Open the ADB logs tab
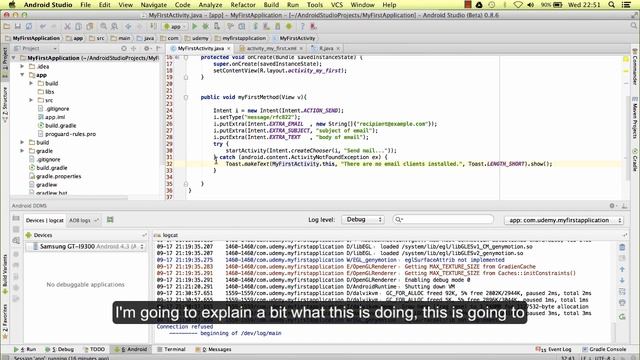The image size is (640, 360). [83, 220]
